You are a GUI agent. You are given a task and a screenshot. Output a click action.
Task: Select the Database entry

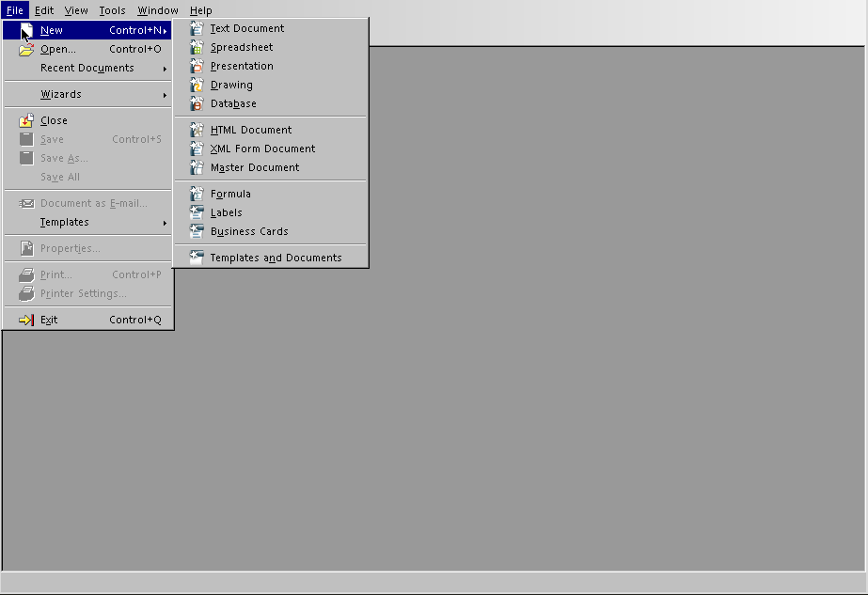coord(271,103)
